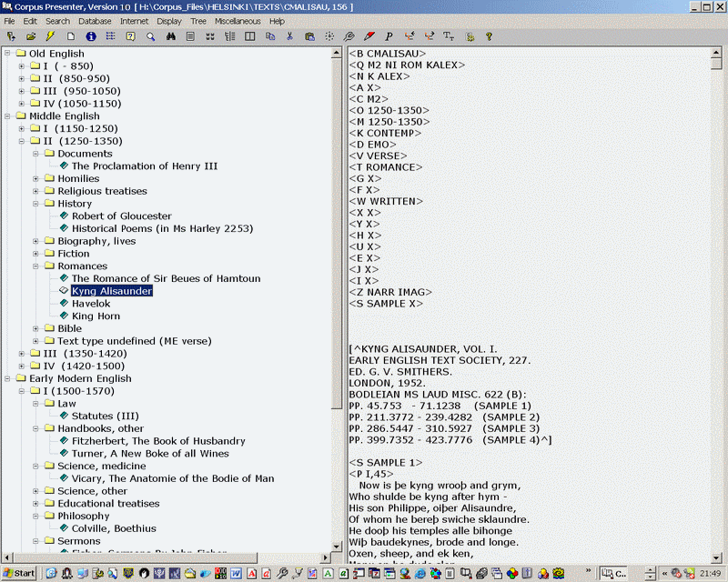Screen dimensions: 728x582
Task: Open The Proclamation of Henry III text
Action: [x=145, y=166]
